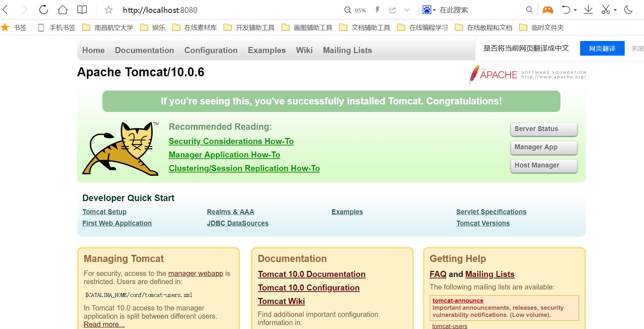Viewport: 644px width, 329px height.
Task: Open the 南昌航空大学 bookmark folder
Action: pyautogui.click(x=108, y=27)
